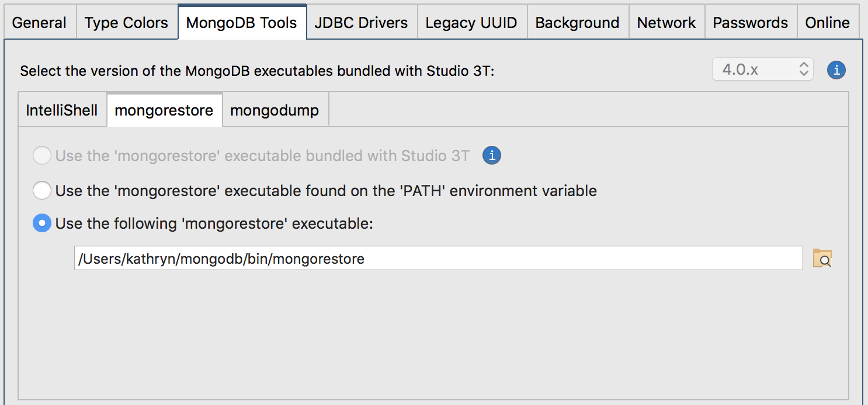
Task: Select the mongorestore sub-tab
Action: coord(164,110)
